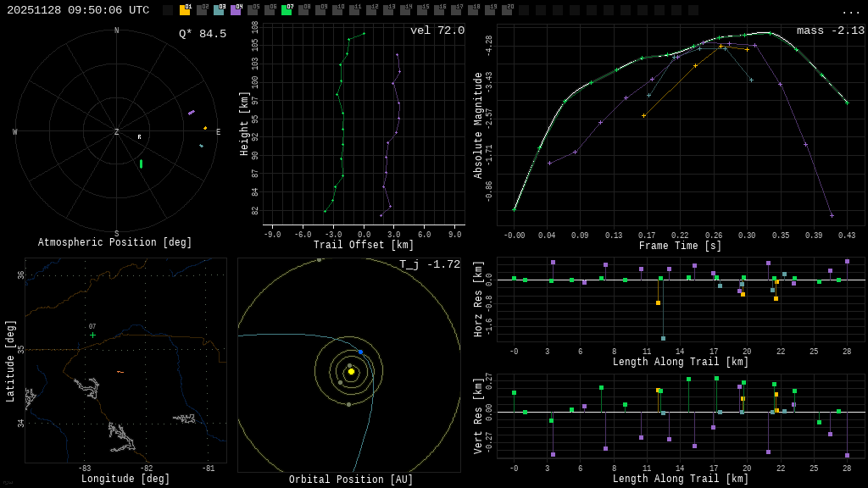The image size is (868, 488).
Task: Click the purple station 04 color box
Action: click(x=236, y=10)
